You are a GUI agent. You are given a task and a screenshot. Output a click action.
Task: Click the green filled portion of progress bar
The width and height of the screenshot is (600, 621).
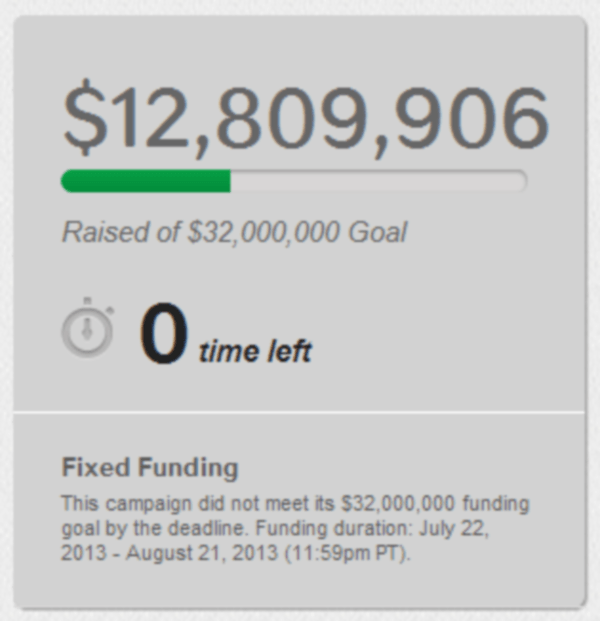(x=146, y=181)
